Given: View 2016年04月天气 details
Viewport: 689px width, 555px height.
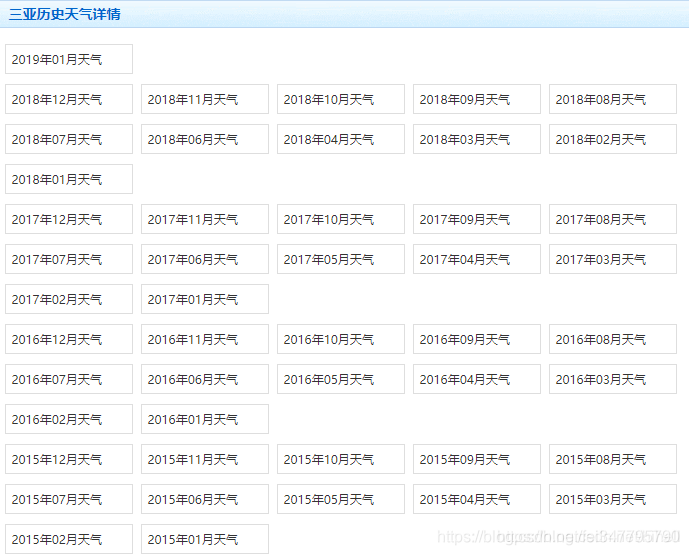Looking at the screenshot, I should pos(477,379).
